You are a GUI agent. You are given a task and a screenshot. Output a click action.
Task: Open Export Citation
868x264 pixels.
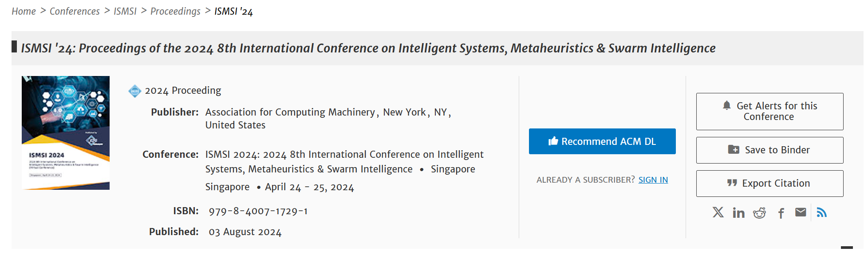(769, 184)
